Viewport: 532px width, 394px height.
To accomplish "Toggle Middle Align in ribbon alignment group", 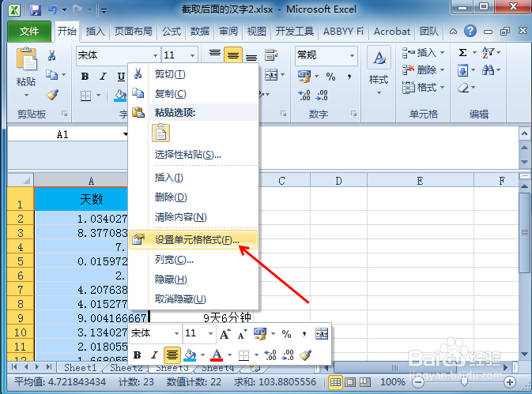I will pyautogui.click(x=232, y=55).
